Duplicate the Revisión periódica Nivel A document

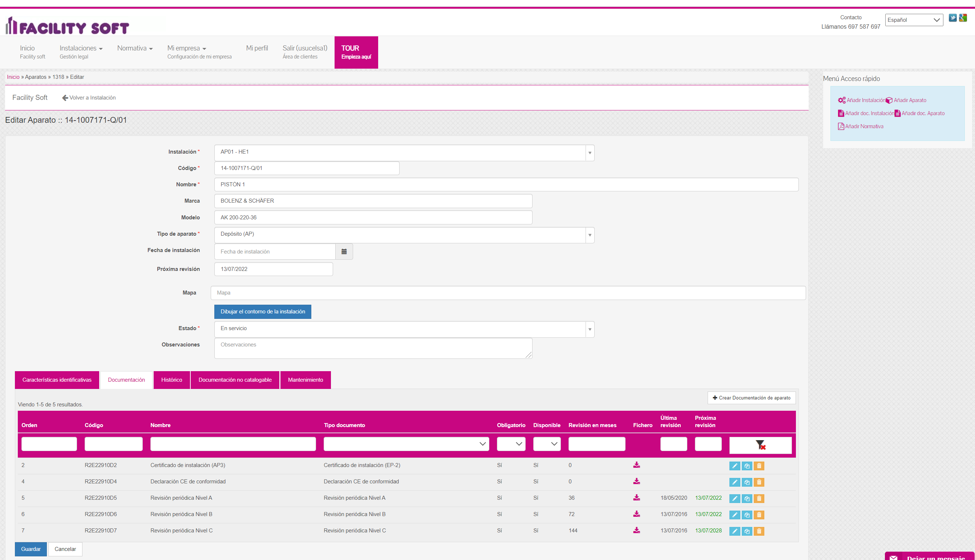(x=747, y=499)
